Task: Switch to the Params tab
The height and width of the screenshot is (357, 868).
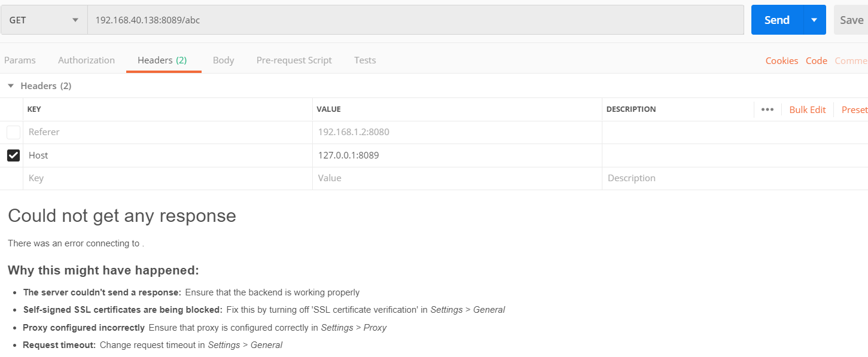Action: point(20,60)
